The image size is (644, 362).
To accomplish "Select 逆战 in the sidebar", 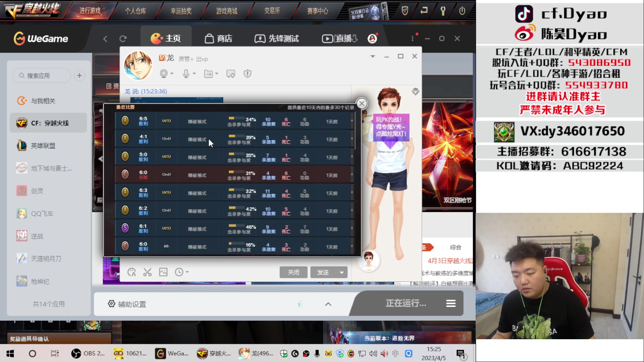I will pos(48,236).
